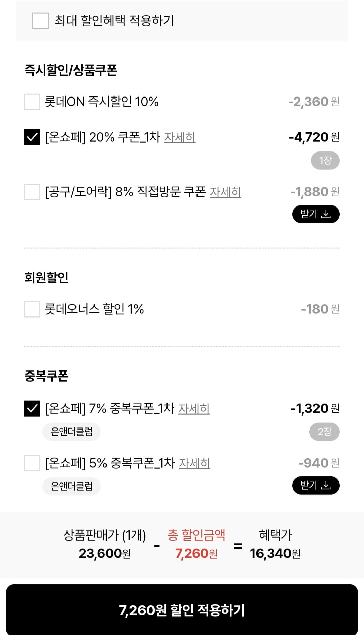Open 자세히 link for 7% 중복쿠폰_1차

[x=194, y=409]
